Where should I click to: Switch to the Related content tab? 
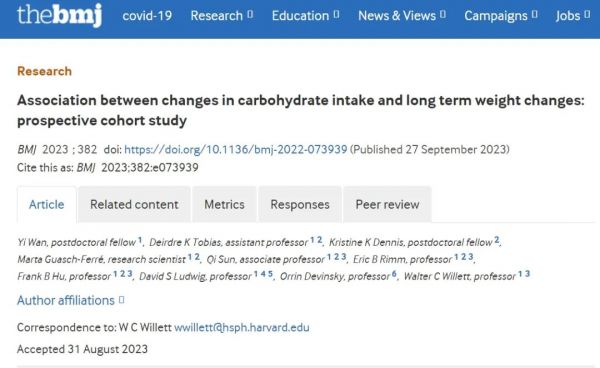(134, 204)
